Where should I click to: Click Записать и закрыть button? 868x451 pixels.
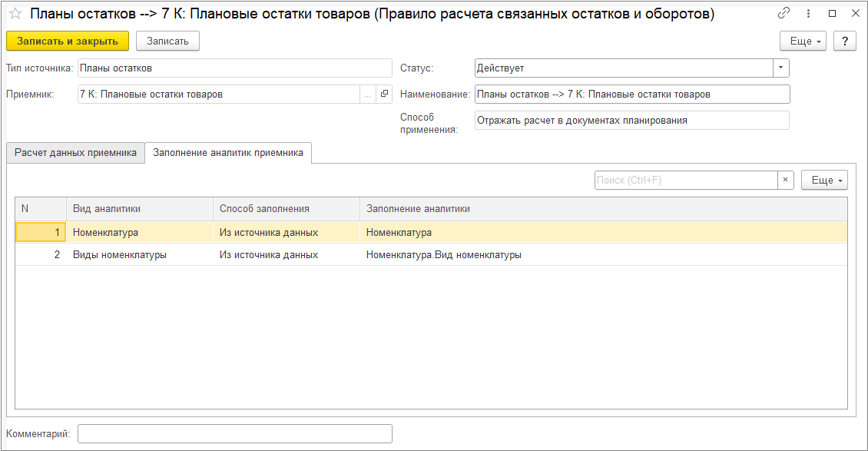coord(68,41)
